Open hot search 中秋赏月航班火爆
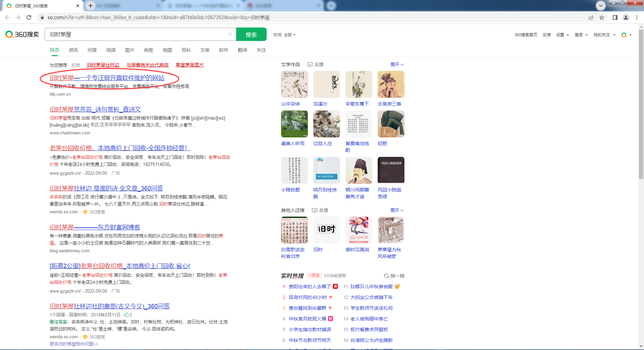 coord(308,319)
